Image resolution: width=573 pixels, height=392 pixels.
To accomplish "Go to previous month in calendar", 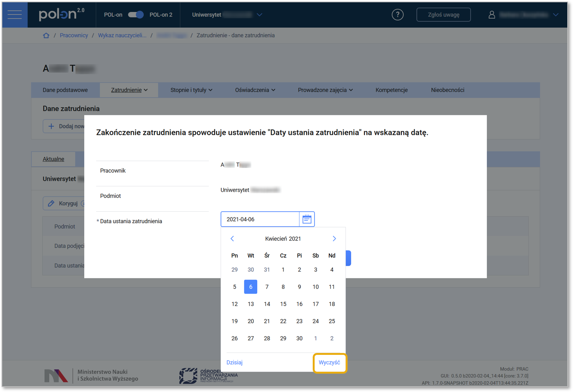I will 232,238.
